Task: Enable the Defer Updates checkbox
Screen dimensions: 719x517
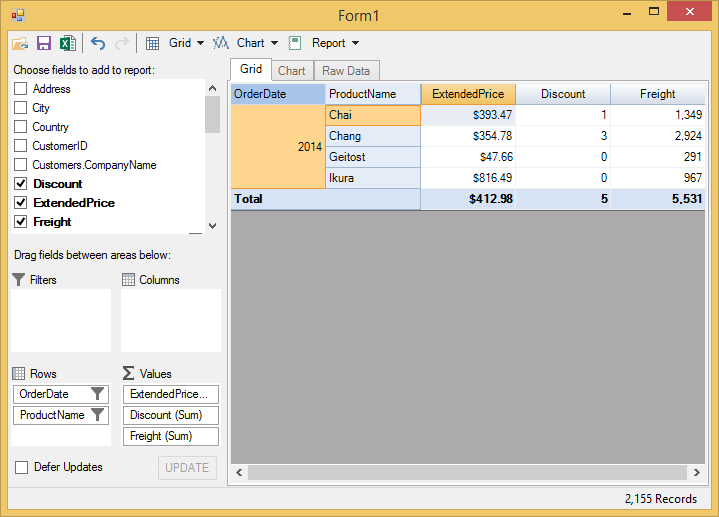Action: pos(21,467)
